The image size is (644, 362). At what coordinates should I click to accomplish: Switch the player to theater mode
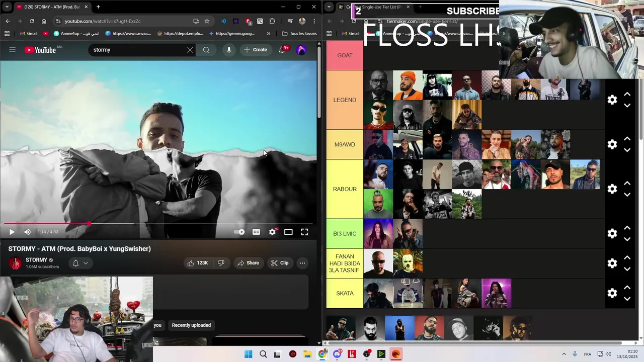[288, 232]
